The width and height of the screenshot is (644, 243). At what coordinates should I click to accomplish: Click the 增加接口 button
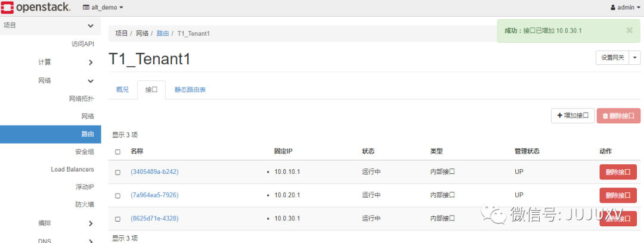tap(572, 116)
